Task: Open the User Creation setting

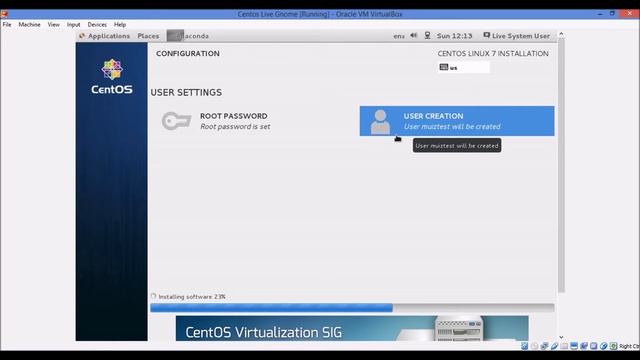Action: point(457,121)
